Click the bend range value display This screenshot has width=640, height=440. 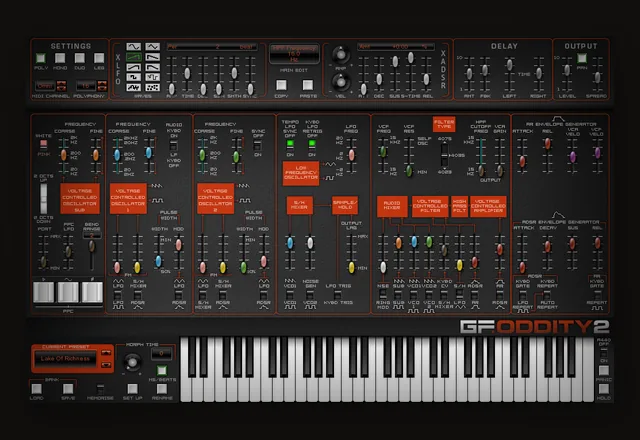click(x=92, y=236)
